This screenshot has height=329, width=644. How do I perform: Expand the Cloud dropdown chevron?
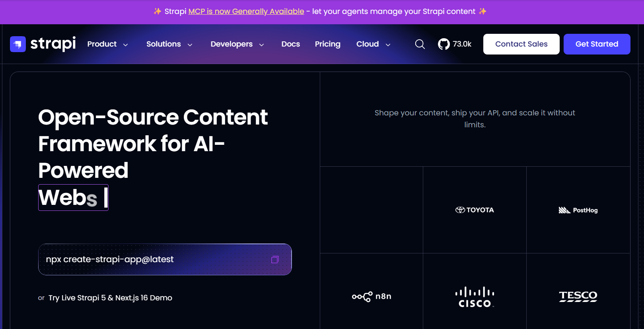coord(388,45)
